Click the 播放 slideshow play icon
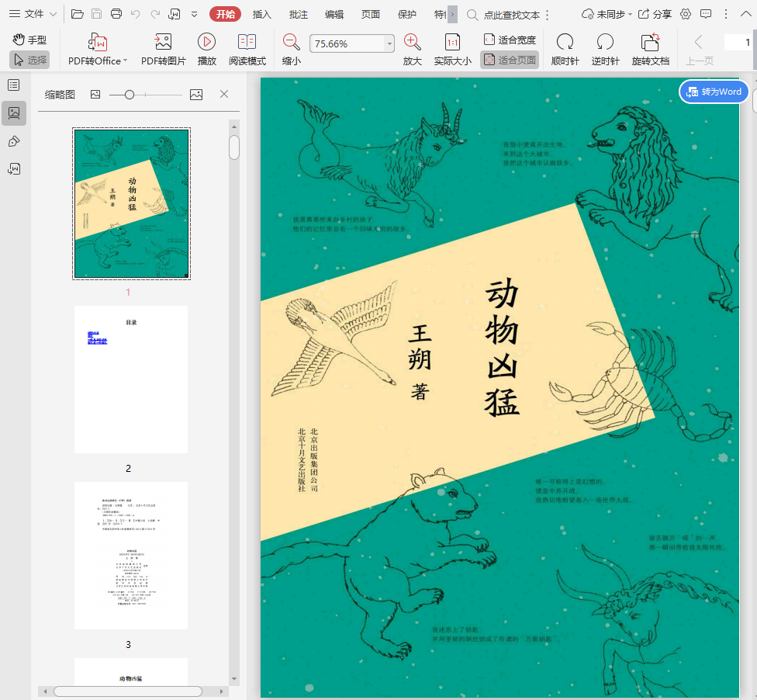 [206, 43]
